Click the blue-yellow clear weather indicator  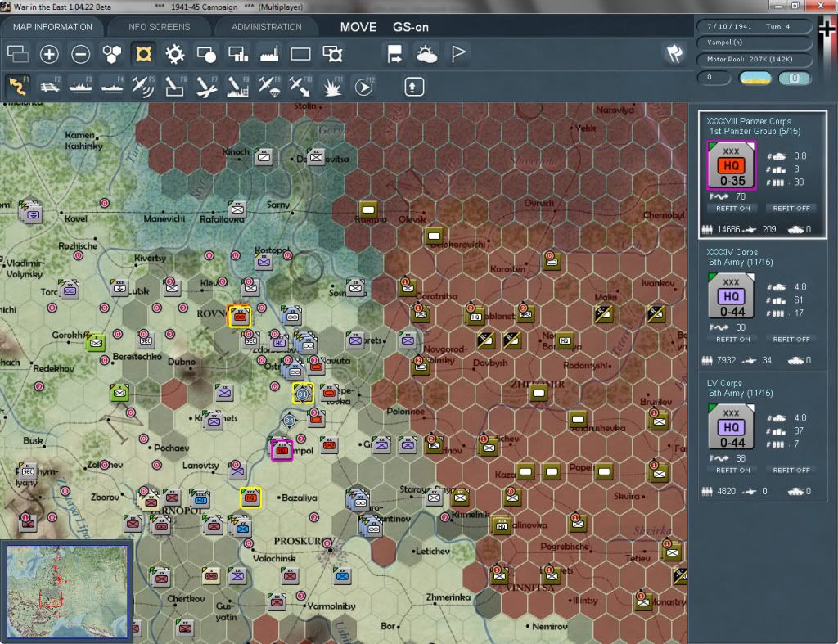(x=755, y=78)
